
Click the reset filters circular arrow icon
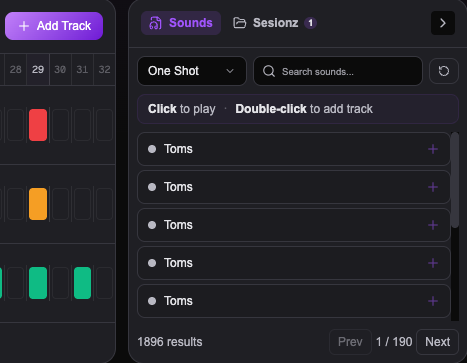444,71
